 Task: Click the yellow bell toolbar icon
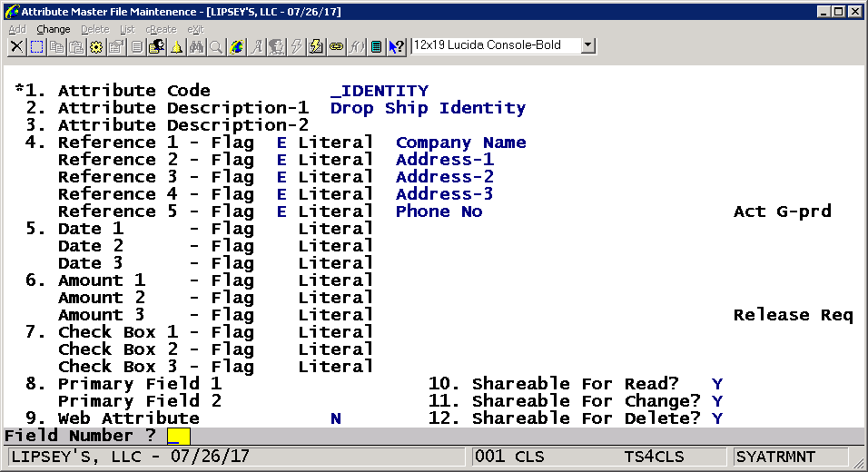(176, 46)
